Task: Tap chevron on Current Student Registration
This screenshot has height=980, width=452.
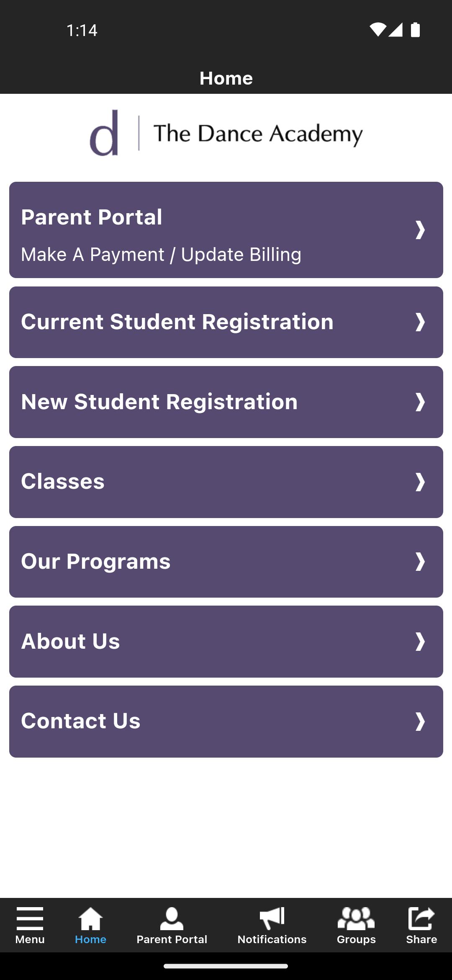Action: [420, 322]
